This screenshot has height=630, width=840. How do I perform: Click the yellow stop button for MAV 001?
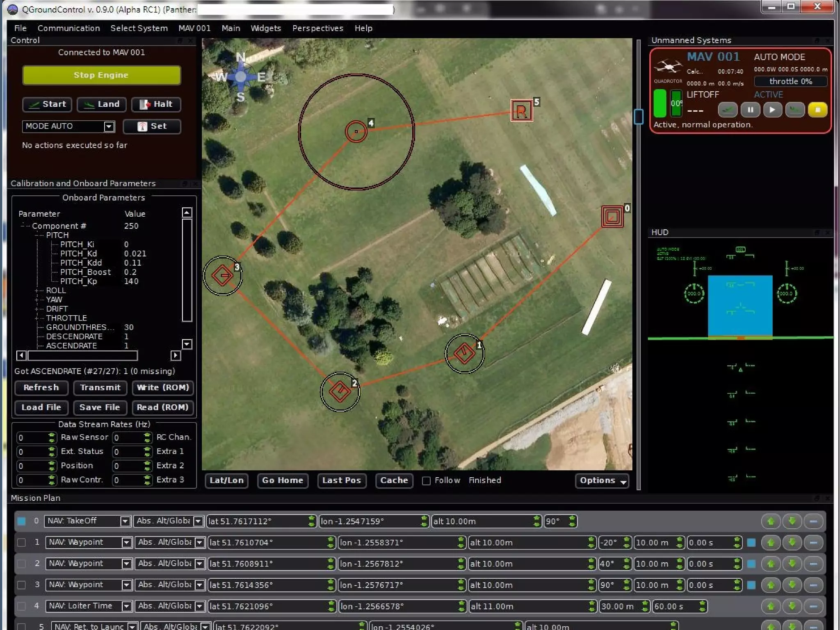(x=817, y=110)
